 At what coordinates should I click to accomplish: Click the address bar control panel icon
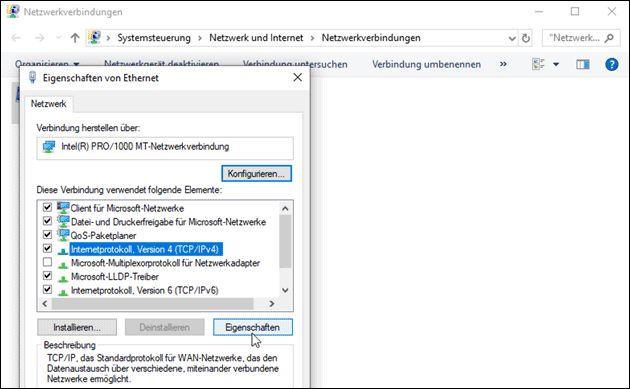(x=94, y=37)
